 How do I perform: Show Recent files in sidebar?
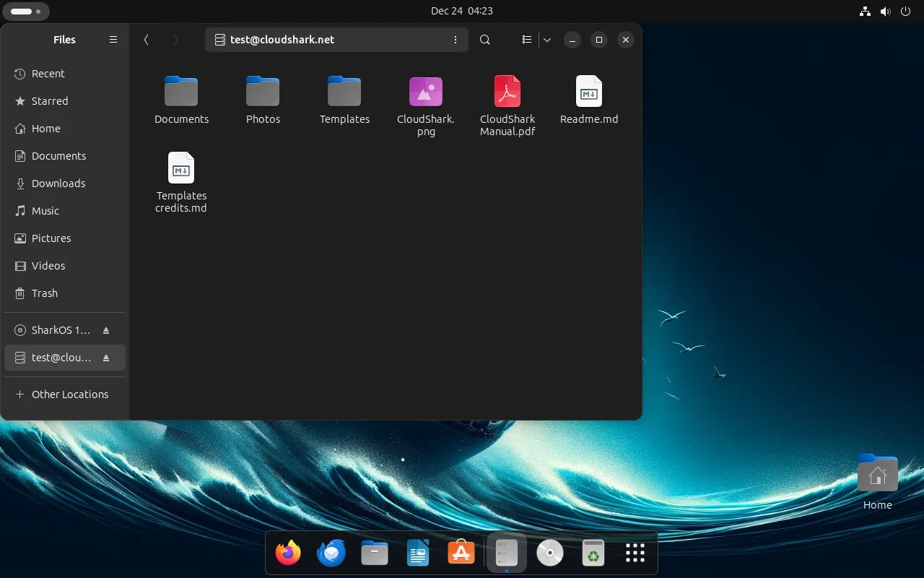pos(65,74)
